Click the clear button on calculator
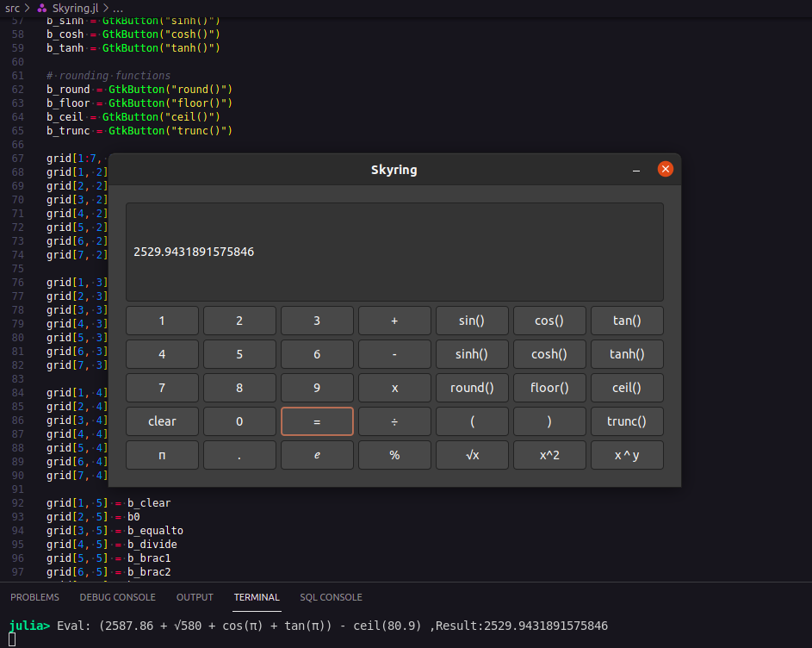Viewport: 812px width, 648px height. coord(162,421)
